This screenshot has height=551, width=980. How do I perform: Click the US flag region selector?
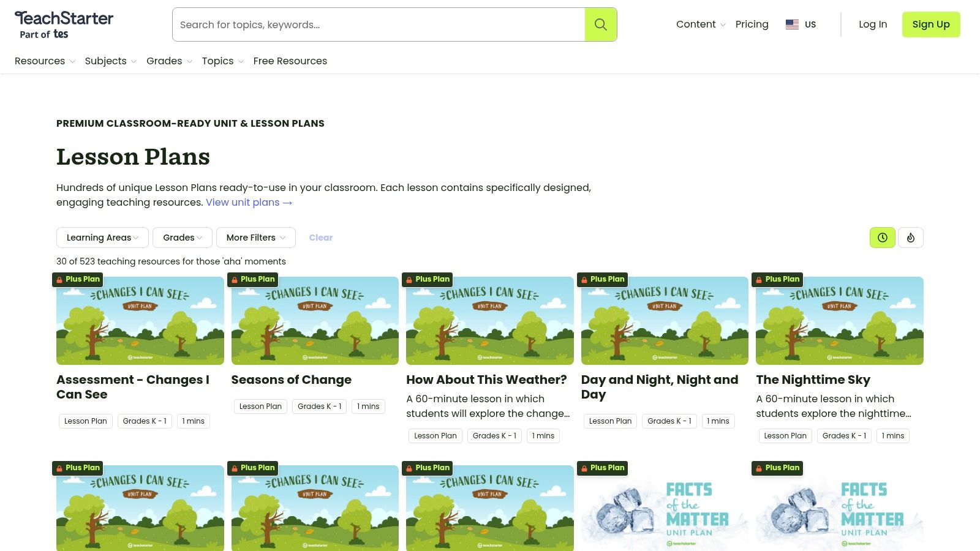(x=801, y=24)
